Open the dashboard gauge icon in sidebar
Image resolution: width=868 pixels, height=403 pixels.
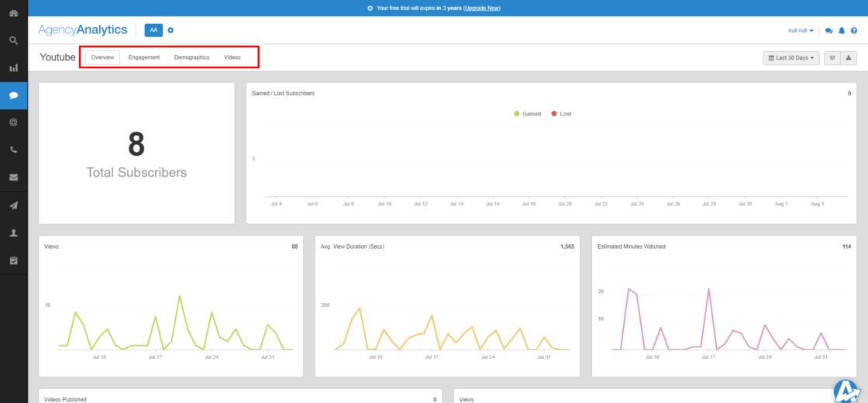(13, 13)
